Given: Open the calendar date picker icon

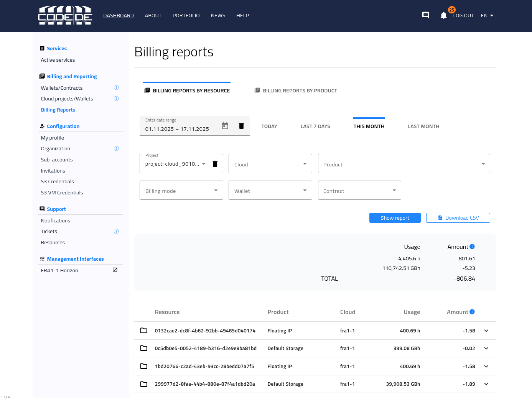Looking at the screenshot, I should pos(225,126).
